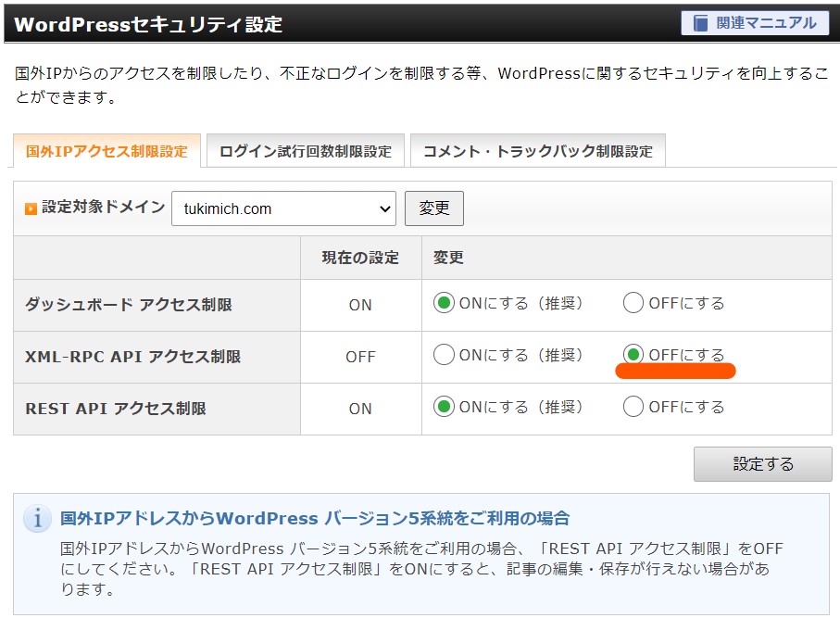Select ONにする for ダッシュボード アクセス制限
This screenshot has width=840, height=618.
coord(444,303)
